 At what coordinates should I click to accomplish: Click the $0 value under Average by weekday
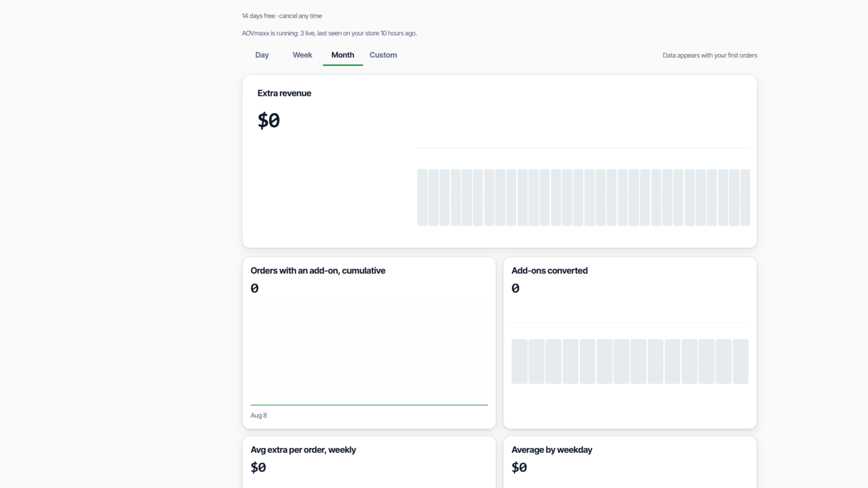point(519,467)
